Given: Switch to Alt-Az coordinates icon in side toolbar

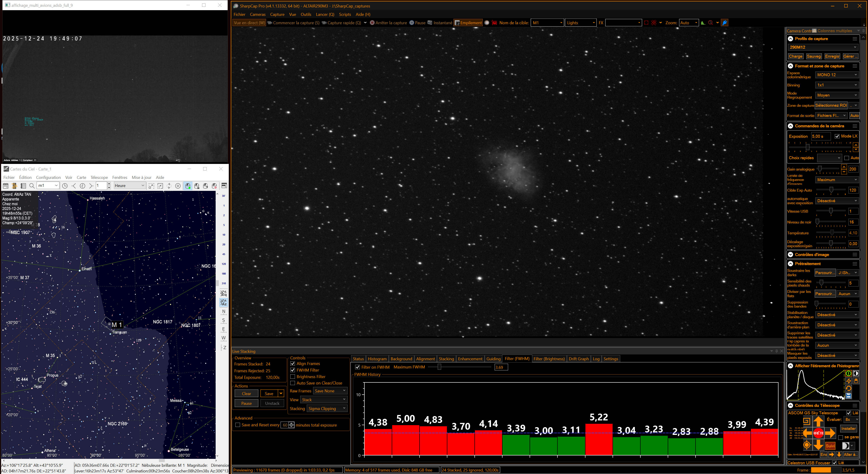Looking at the screenshot, I should pos(223,302).
